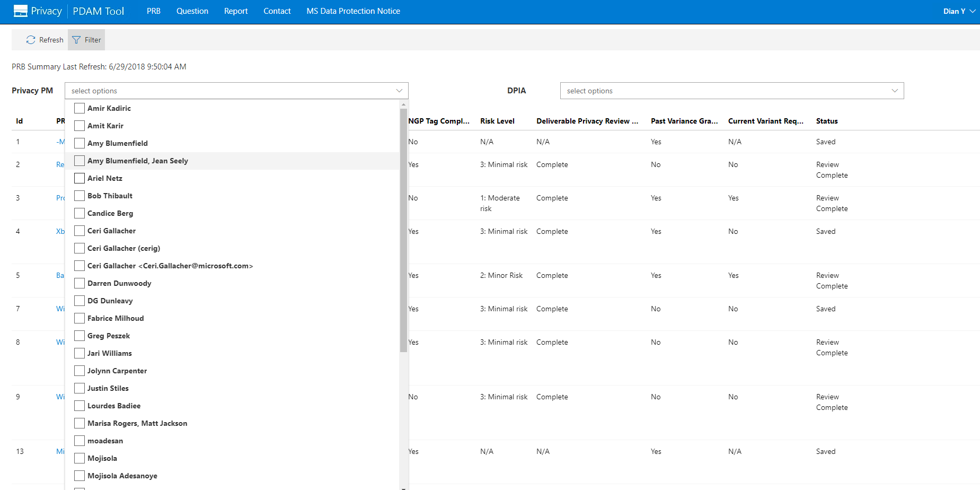The width and height of the screenshot is (980, 490).
Task: Click the Filter funnel icon
Action: click(x=76, y=40)
